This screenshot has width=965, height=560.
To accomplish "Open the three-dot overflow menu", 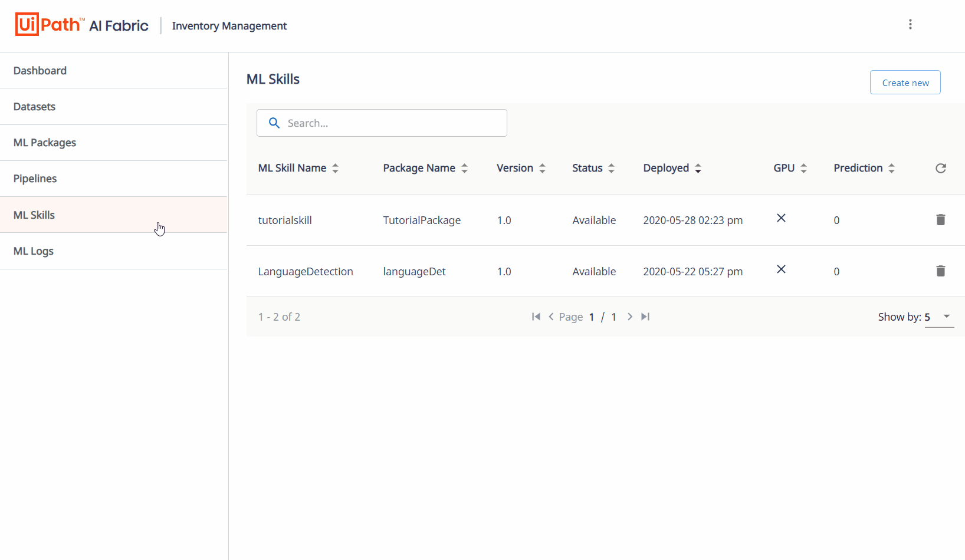I will 911,24.
